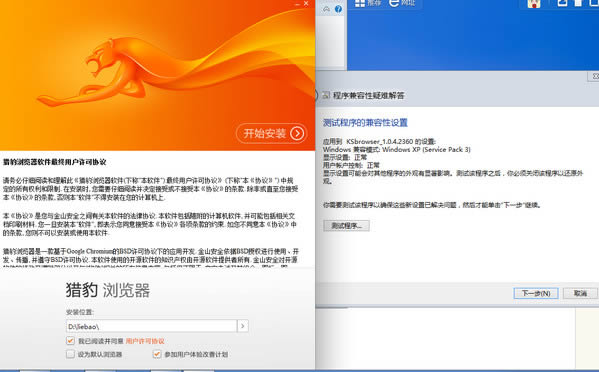The height and width of the screenshot is (372, 599).
Task: Enable the 设为默认浏览器 checkbox
Action: [x=70, y=354]
